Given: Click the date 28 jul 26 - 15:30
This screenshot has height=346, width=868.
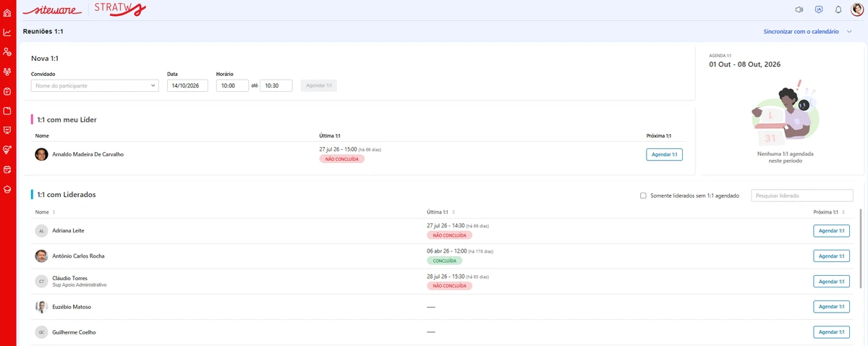Looking at the screenshot, I should [446, 277].
